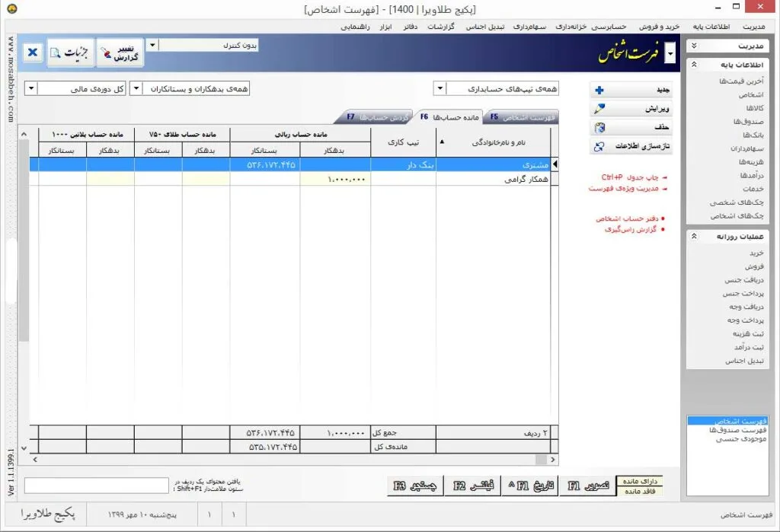Open the همه‌ی تیپ‌های حسابداری dropdown
The width and height of the screenshot is (780, 532).
coord(440,88)
